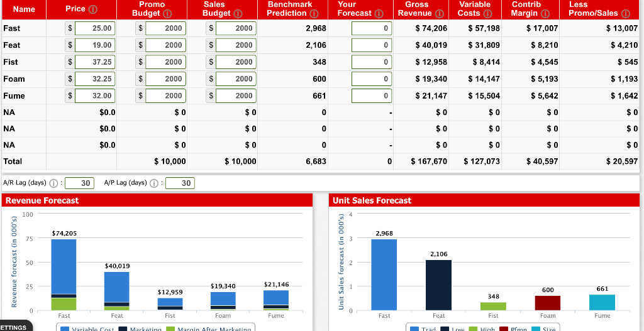
Task: Click the Foam unit sales bar 600
Action: [x=548, y=303]
